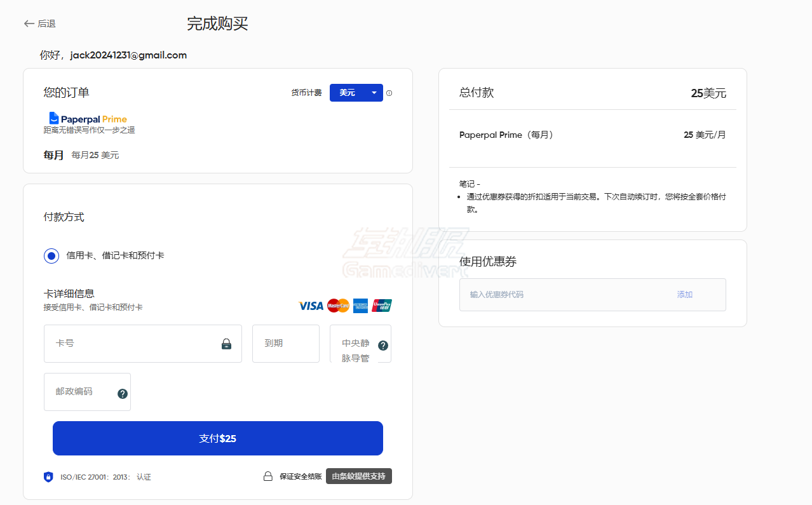Click the 使用优惠券 heading
Viewport: 812px width, 505px height.
pyautogui.click(x=488, y=262)
